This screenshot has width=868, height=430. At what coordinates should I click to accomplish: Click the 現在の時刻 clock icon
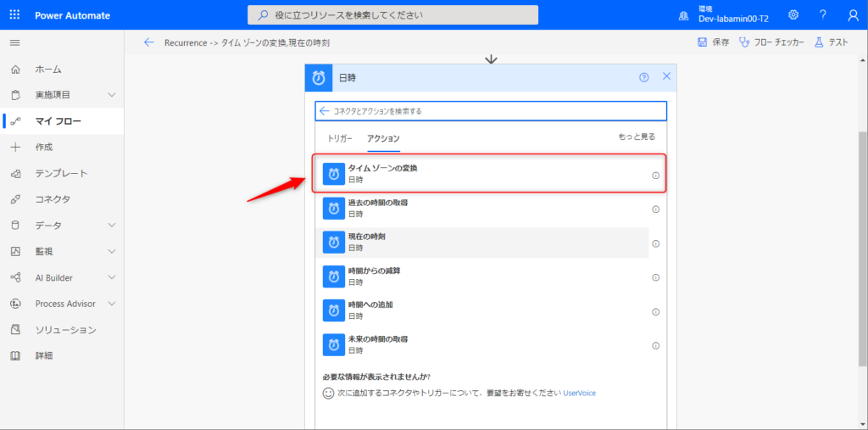point(334,243)
